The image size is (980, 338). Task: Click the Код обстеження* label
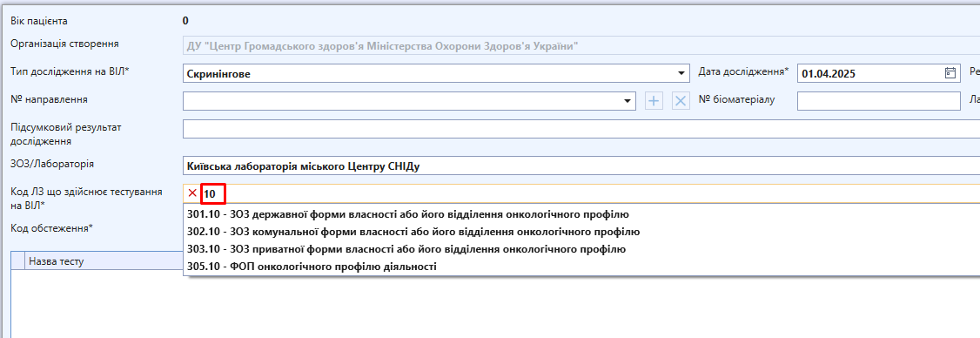(52, 228)
